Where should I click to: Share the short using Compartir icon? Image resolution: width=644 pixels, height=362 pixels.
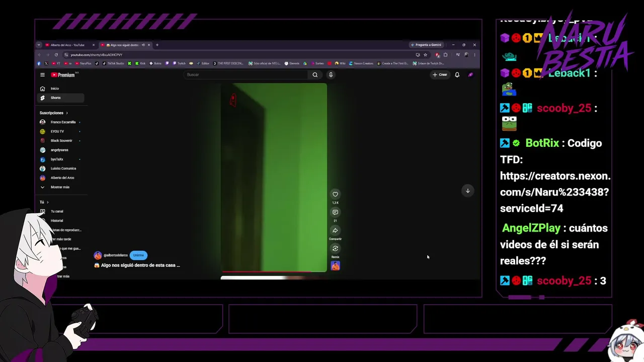tap(335, 230)
